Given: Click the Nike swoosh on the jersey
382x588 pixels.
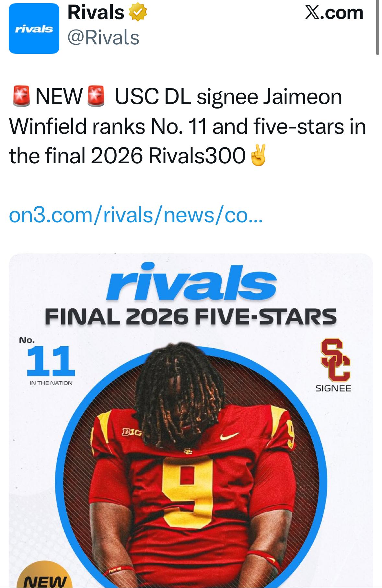Looking at the screenshot, I should pyautogui.click(x=229, y=436).
